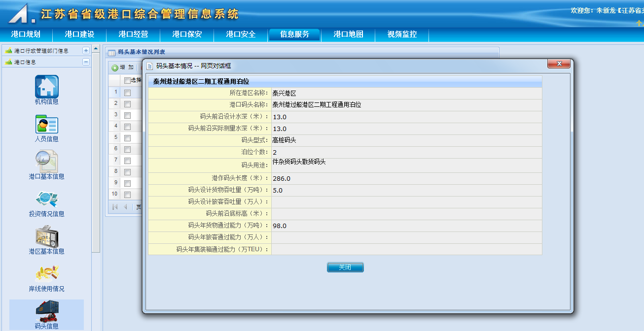Switch to the 港口规划 menu tab

26,34
